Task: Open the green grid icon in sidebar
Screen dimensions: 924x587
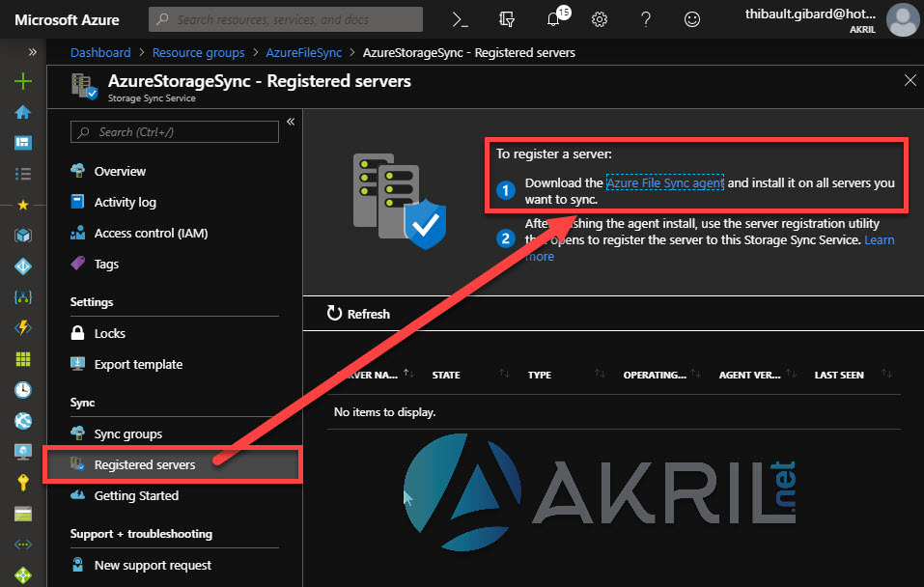Action: point(23,359)
